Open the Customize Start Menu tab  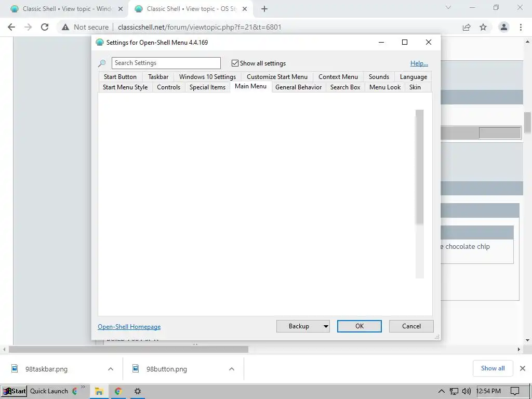coord(277,77)
